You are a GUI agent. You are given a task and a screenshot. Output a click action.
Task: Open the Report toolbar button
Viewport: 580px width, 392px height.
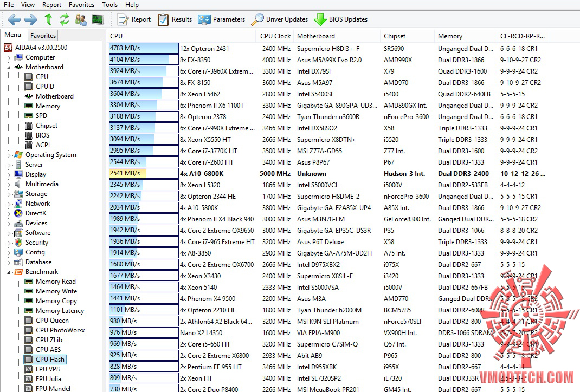click(x=134, y=19)
